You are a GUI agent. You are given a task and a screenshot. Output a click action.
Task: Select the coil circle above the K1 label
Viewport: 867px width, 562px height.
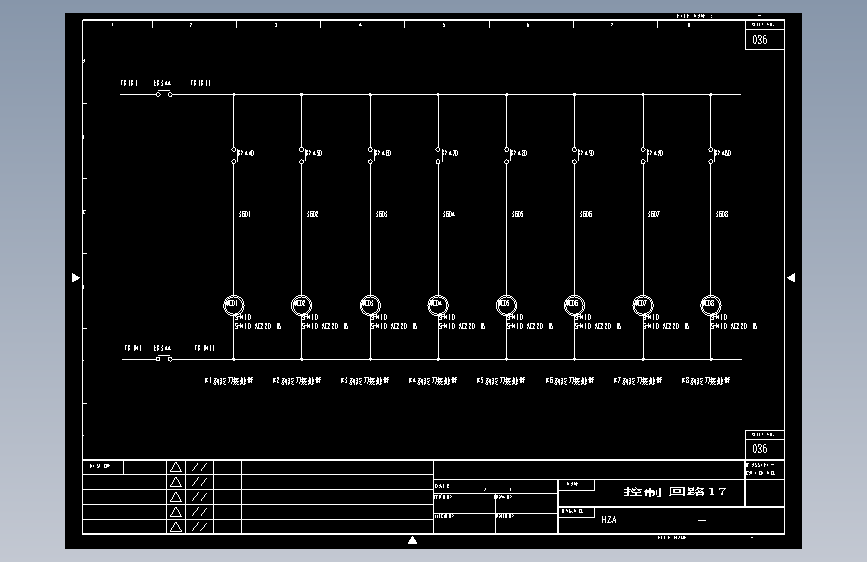pyautogui.click(x=233, y=305)
